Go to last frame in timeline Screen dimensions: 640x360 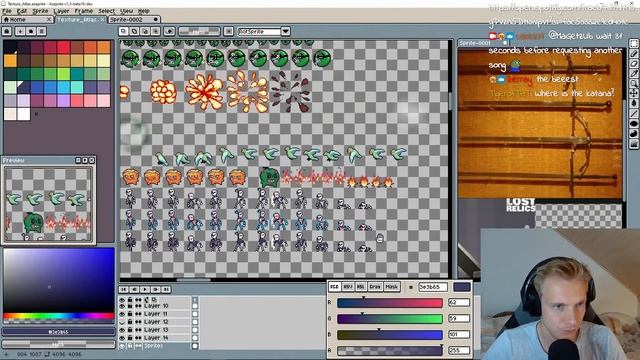(166, 289)
